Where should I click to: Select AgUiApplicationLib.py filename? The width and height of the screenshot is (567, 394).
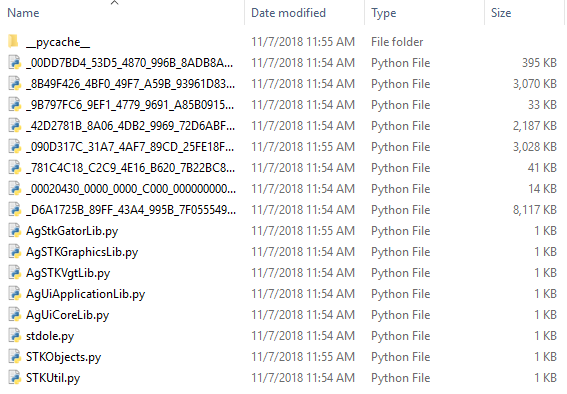(85, 294)
